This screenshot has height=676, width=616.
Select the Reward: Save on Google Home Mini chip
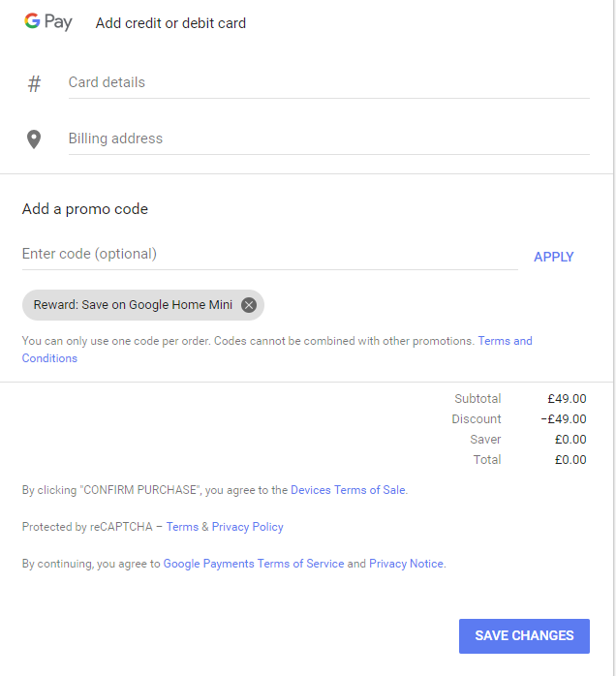point(133,305)
